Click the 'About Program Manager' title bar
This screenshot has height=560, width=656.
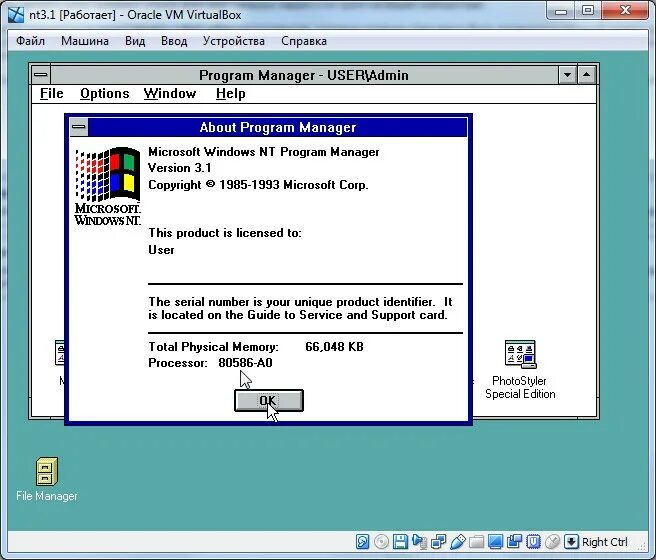(277, 127)
